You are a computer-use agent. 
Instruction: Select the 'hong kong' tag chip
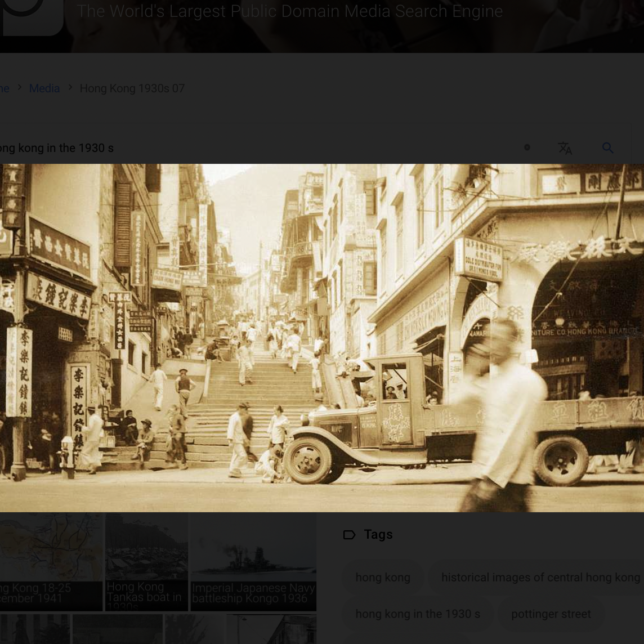[x=383, y=578]
